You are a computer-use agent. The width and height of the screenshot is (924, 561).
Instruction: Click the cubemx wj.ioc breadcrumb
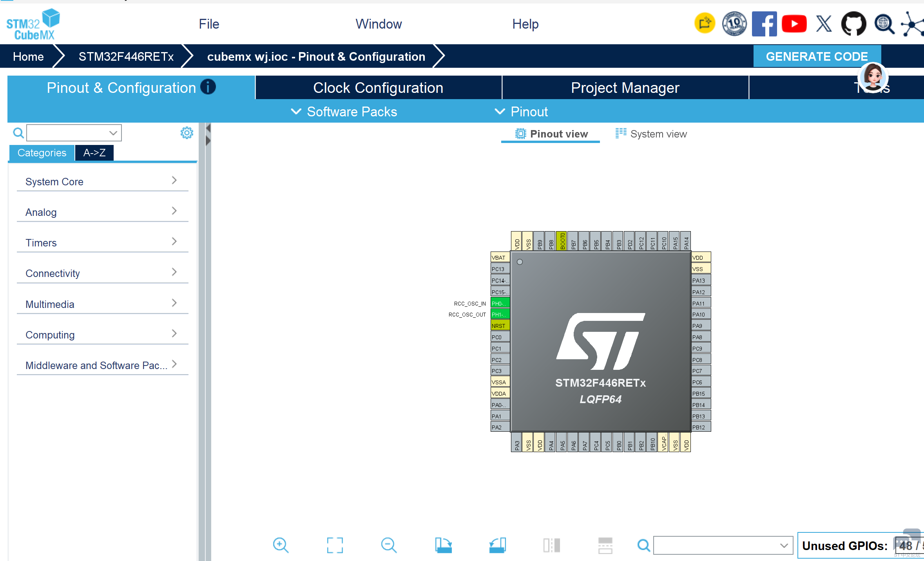pos(316,56)
